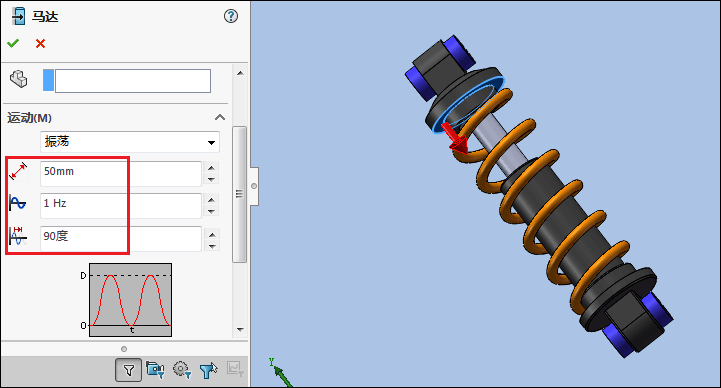
Task: Click the oscillation graph preview
Action: (130, 300)
